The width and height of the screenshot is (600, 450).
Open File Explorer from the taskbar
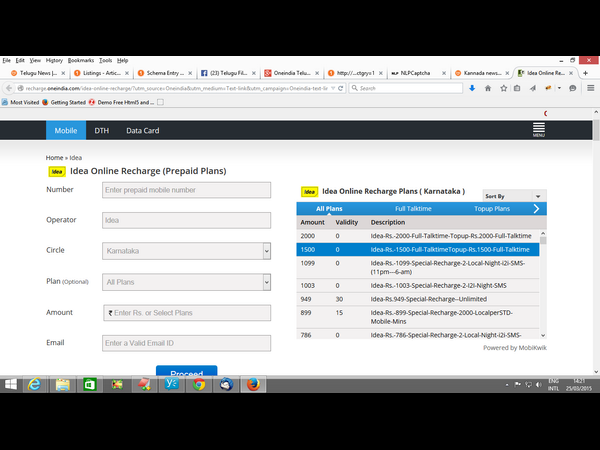pos(62,384)
